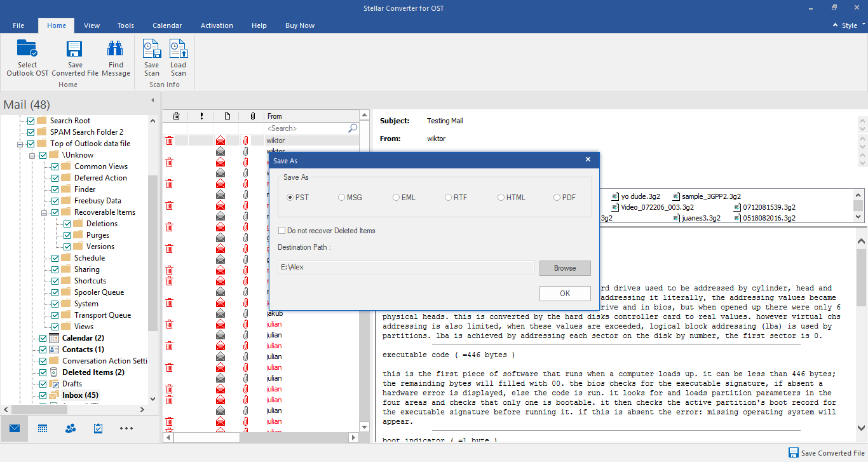
Task: Collapse the Recoverable Items folder
Action: tap(43, 212)
